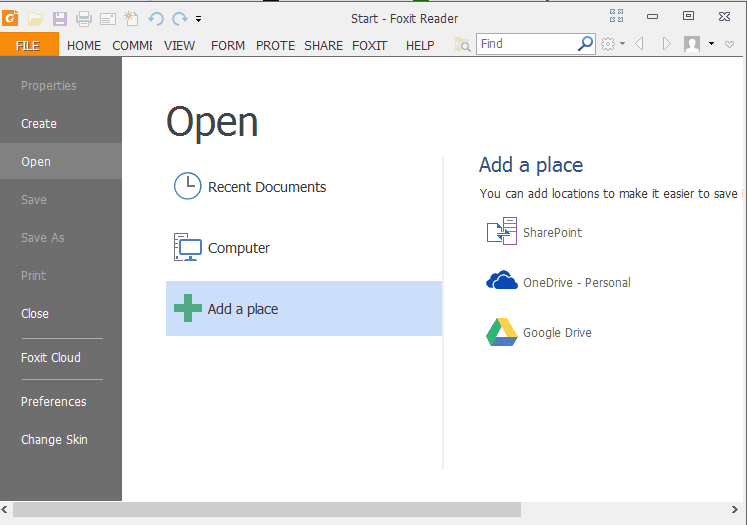Switch to the SHARE ribbon tab

323,46
